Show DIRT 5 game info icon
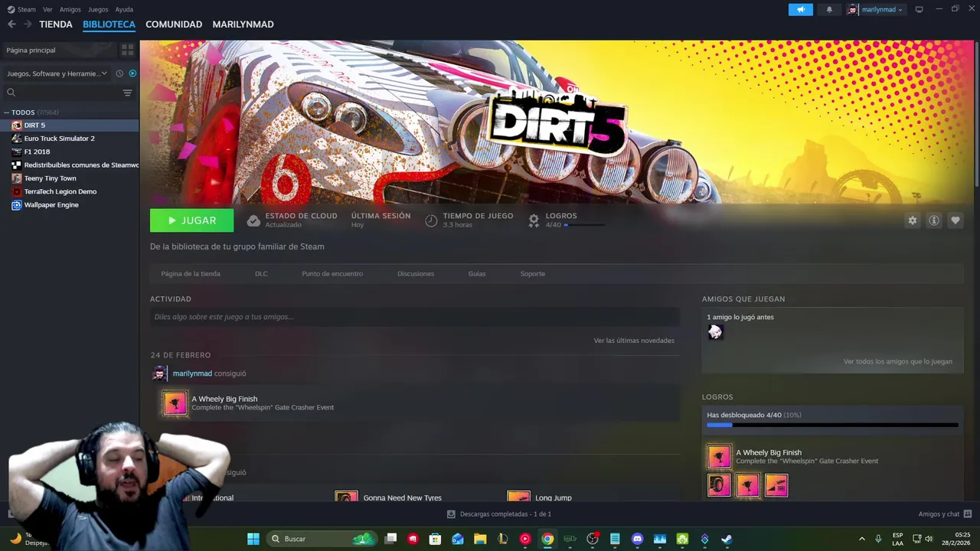 click(x=933, y=220)
